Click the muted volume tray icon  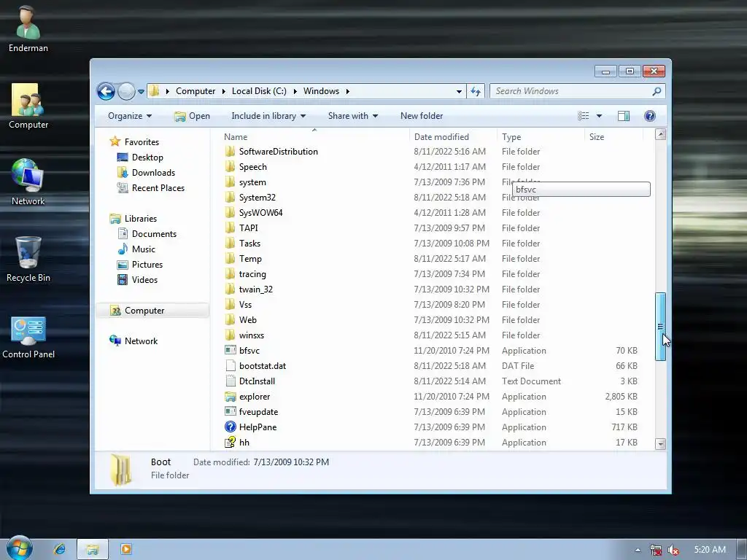673,550
